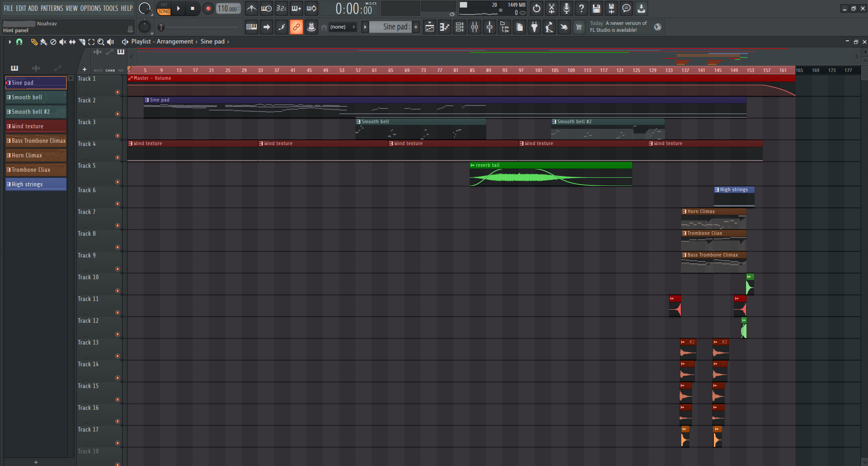Open the tempo tapper icon

pyautogui.click(x=549, y=27)
